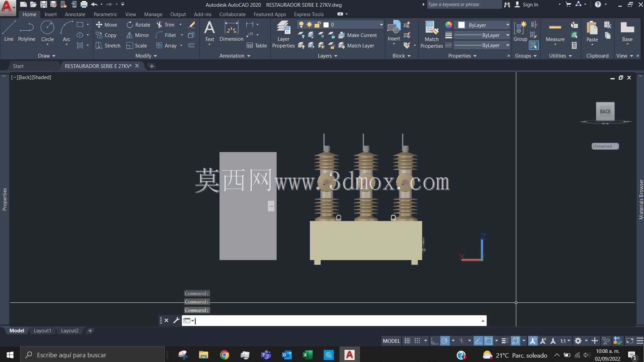
Task: Click the Unnamed UCS label
Action: coord(605,146)
